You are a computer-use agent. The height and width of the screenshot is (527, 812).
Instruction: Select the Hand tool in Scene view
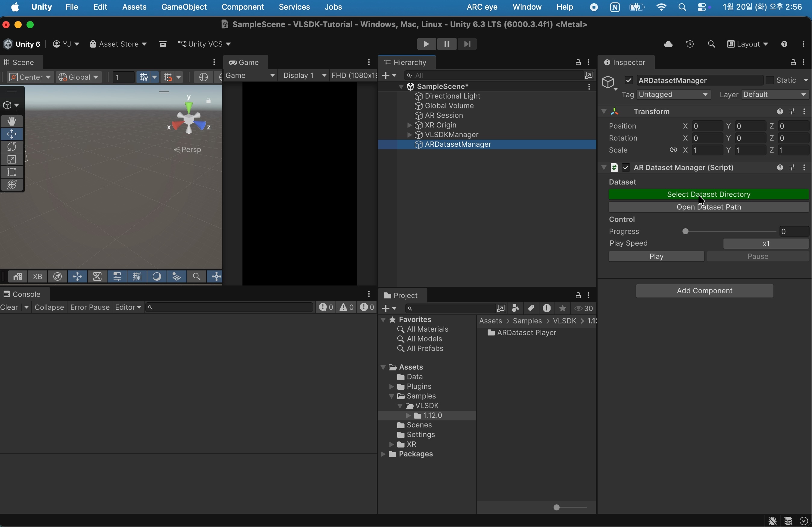(x=12, y=121)
